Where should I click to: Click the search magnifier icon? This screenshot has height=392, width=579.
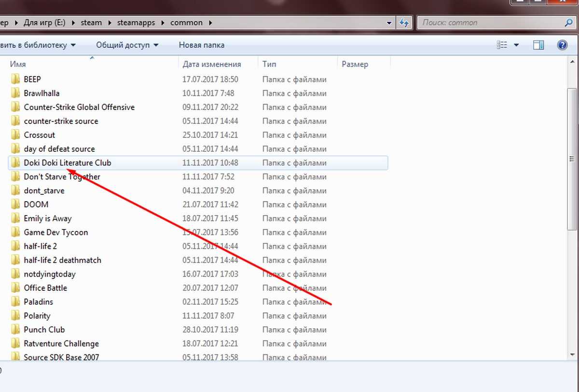point(568,23)
